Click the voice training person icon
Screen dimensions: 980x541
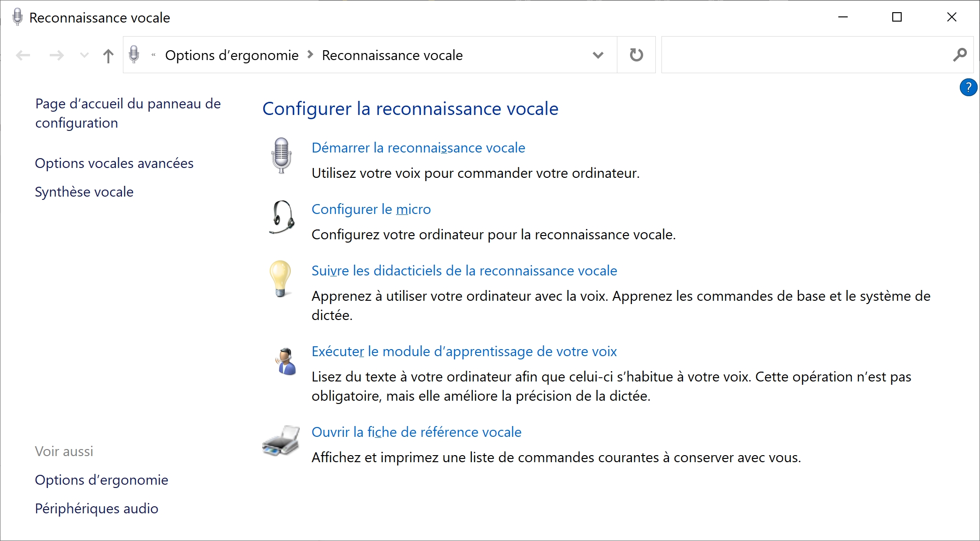pos(286,361)
